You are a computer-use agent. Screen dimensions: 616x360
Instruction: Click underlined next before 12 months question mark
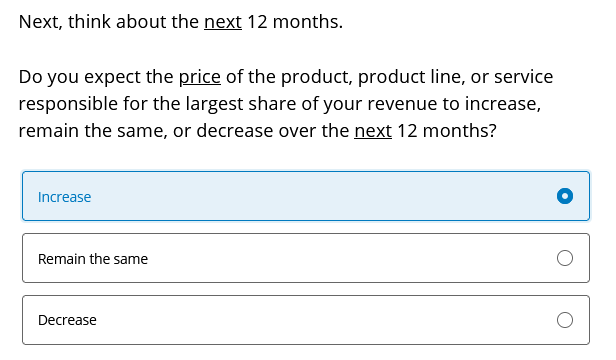373,130
